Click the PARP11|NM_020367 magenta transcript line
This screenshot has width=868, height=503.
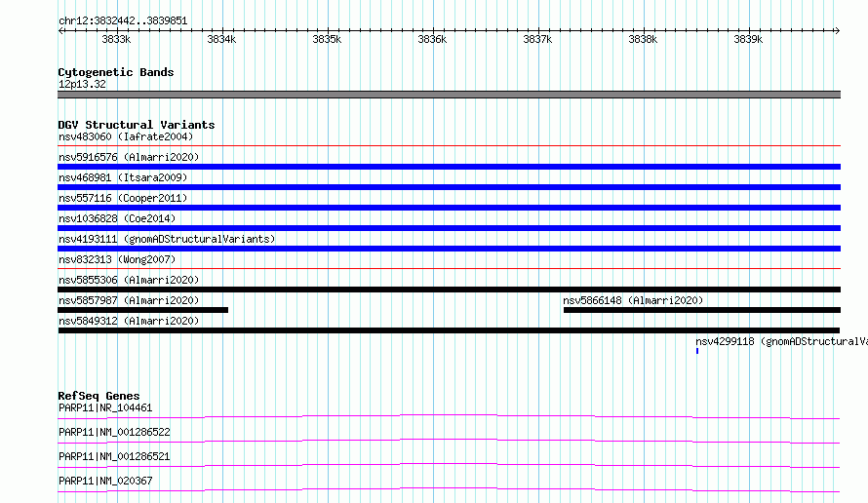pyautogui.click(x=449, y=489)
